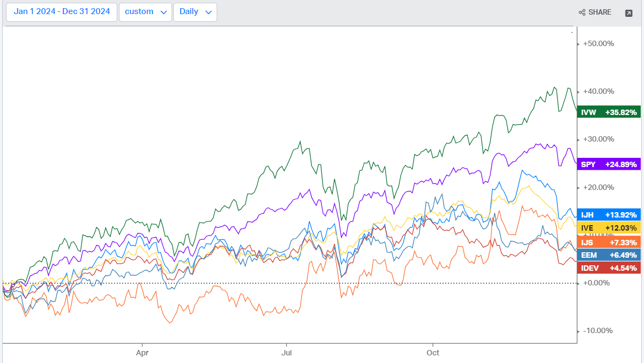Select the blue IJH +13.92% label
Viewport: 644px width, 363px height.
pyautogui.click(x=609, y=215)
